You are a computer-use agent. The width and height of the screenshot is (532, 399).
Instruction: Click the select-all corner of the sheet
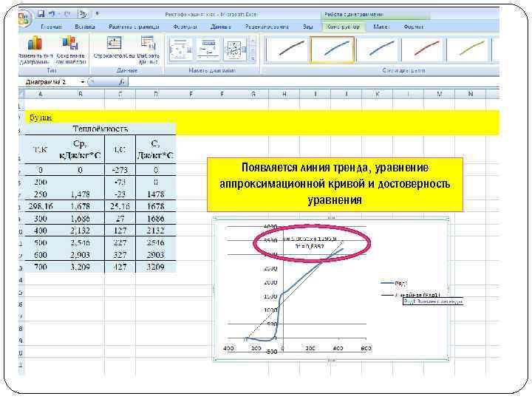[x=21, y=94]
